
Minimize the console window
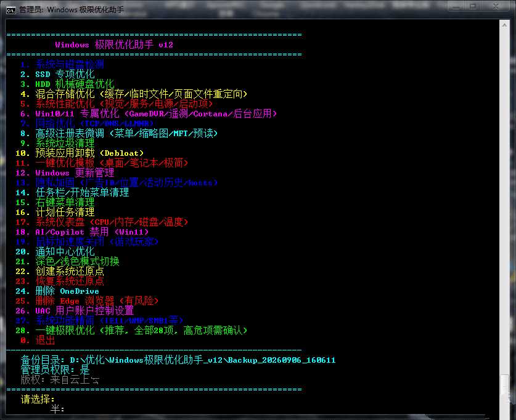456,7
